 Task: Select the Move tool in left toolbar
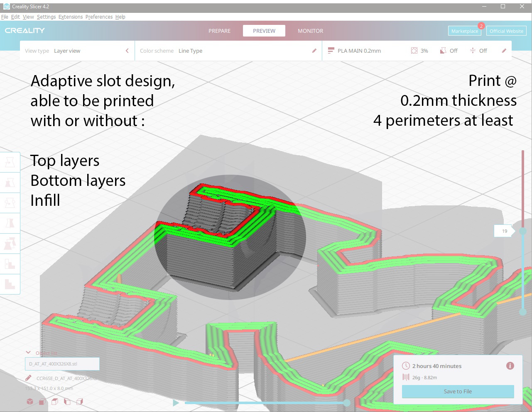click(x=10, y=162)
